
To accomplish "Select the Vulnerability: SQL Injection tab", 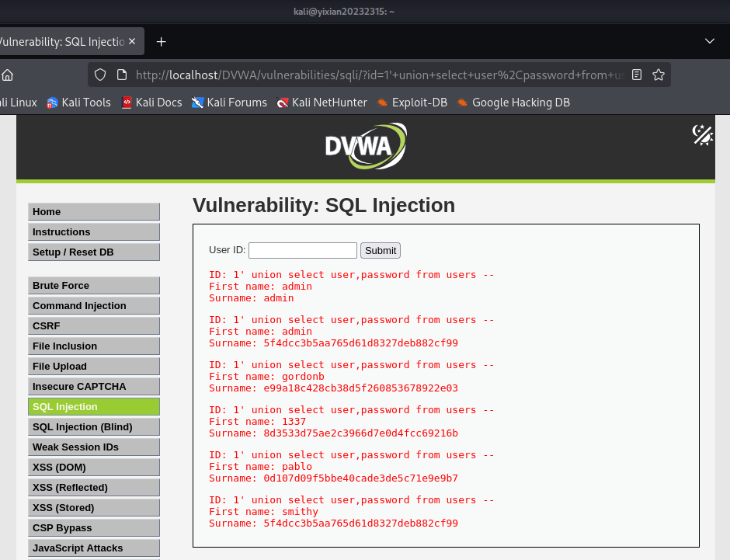I will pyautogui.click(x=63, y=41).
